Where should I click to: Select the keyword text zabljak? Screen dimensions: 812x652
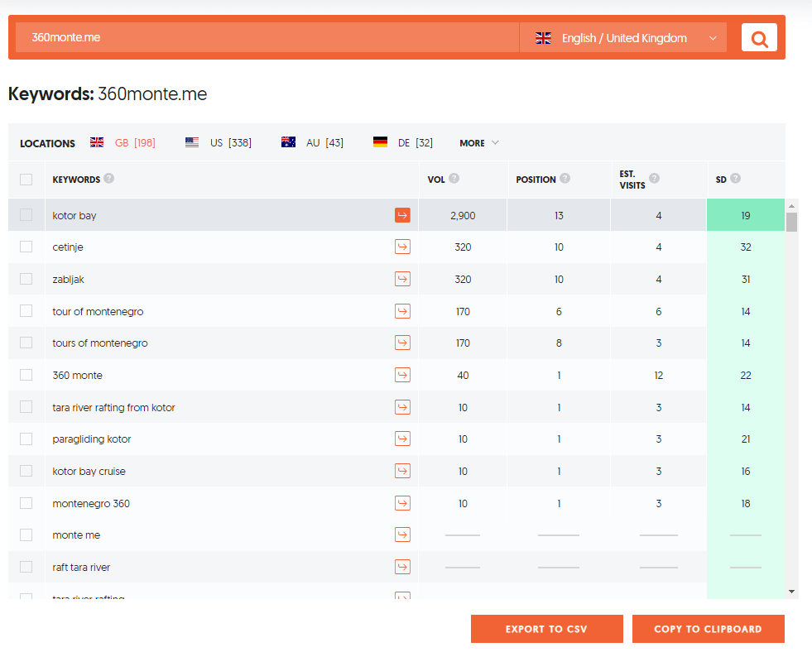coord(69,280)
